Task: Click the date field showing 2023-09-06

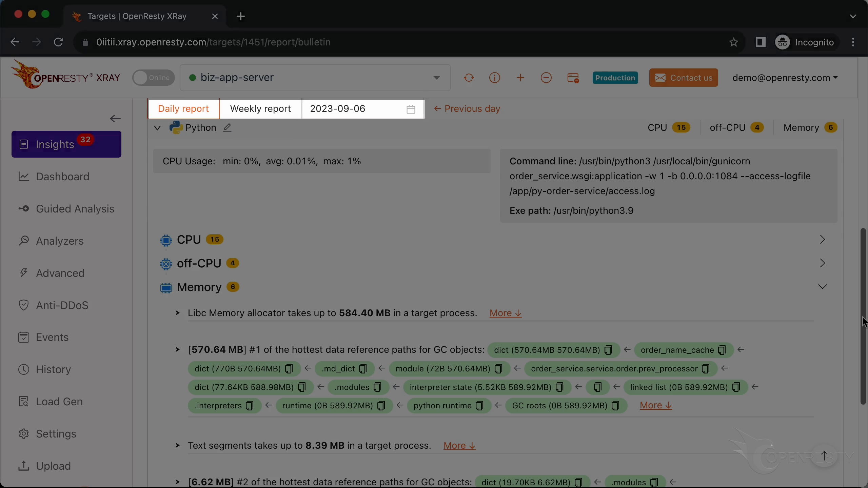Action: (x=363, y=108)
